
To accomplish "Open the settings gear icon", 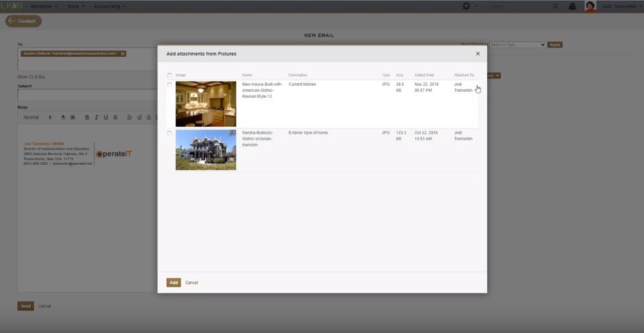I will tap(466, 6).
